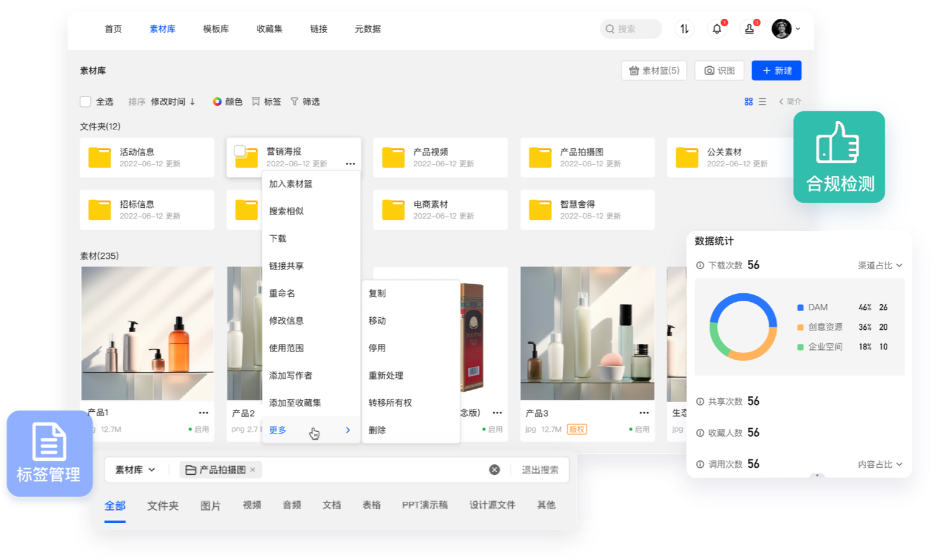This screenshot has width=935, height=560.
Task: Remove the 产品拍摄图 filter chip
Action: pos(253,470)
